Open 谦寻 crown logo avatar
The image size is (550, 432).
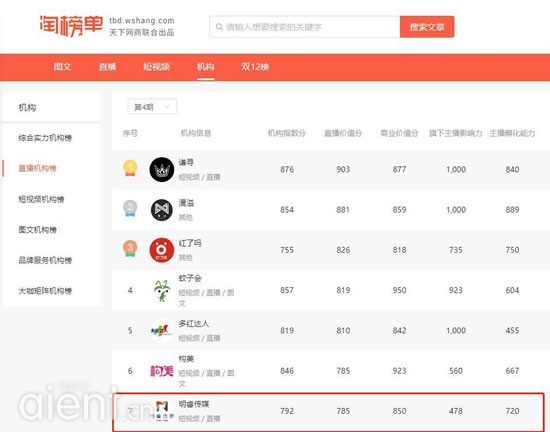click(162, 169)
